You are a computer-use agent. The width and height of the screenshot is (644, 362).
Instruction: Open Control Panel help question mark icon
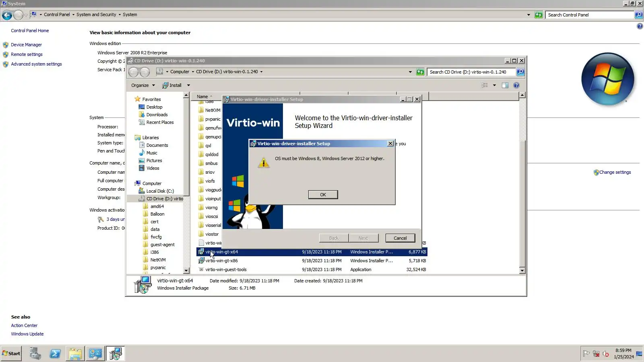[640, 27]
